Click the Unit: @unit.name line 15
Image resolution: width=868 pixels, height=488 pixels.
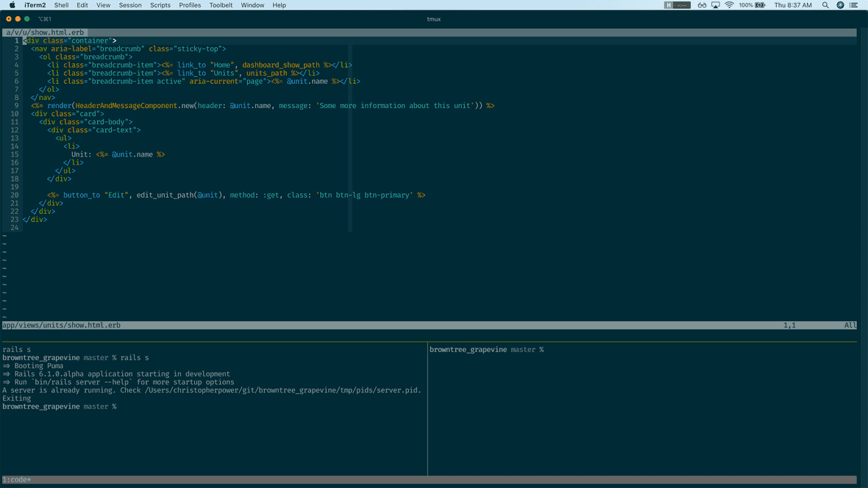coord(118,154)
